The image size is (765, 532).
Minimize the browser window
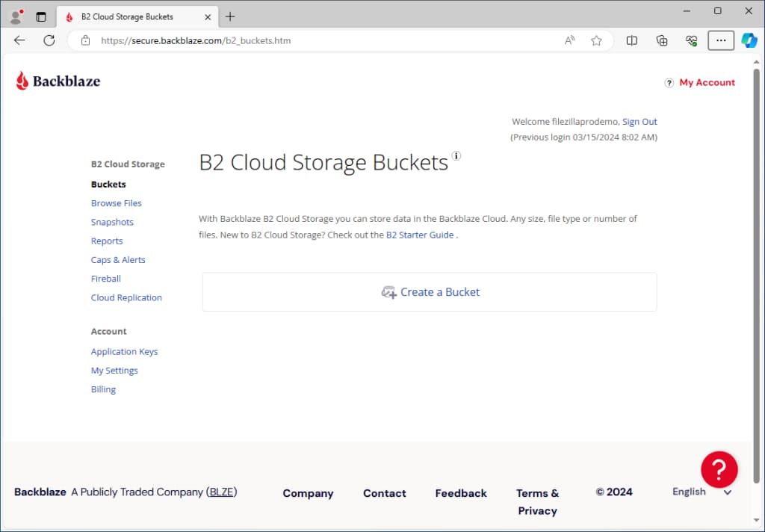(687, 10)
